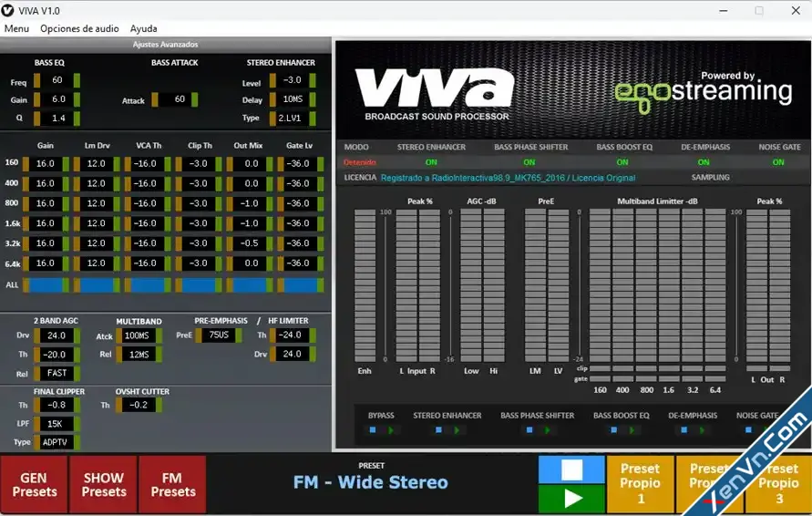812x516 pixels.
Task: Click the Stereo Enhancer Type value 2.LV1
Action: click(x=292, y=119)
